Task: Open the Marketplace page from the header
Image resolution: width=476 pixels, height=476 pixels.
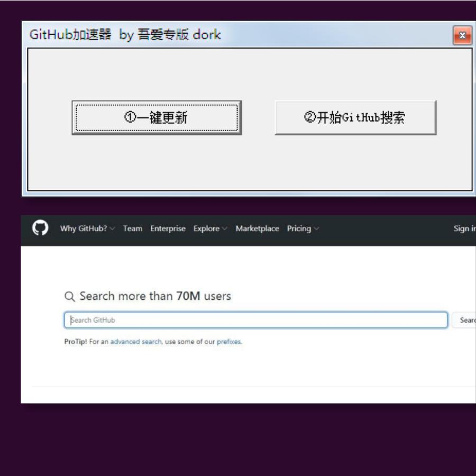Action: pyautogui.click(x=258, y=228)
